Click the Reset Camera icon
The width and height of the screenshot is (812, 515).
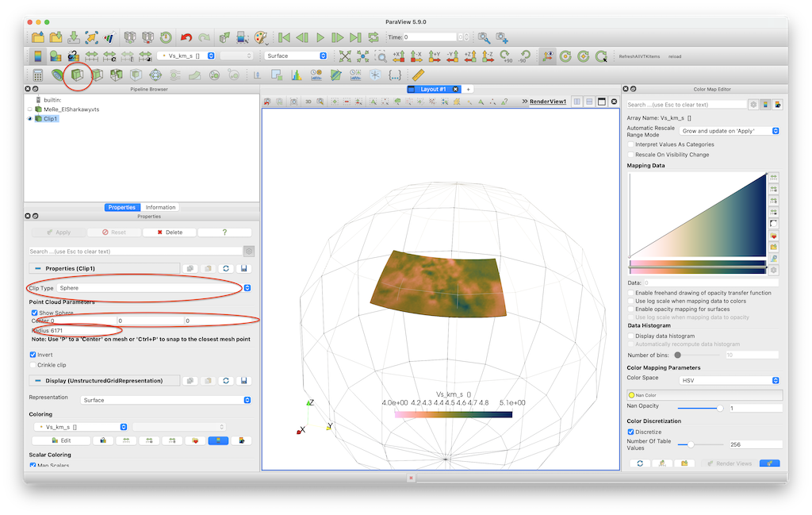[x=345, y=56]
